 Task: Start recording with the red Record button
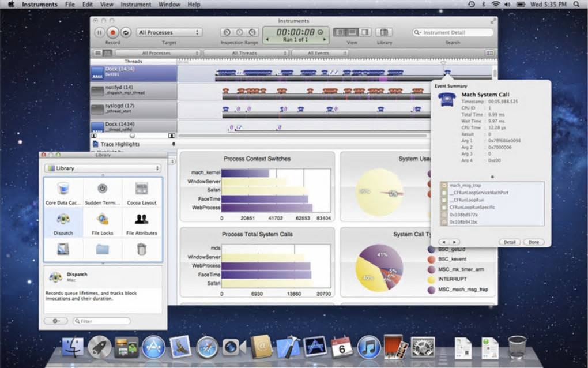[x=112, y=33]
